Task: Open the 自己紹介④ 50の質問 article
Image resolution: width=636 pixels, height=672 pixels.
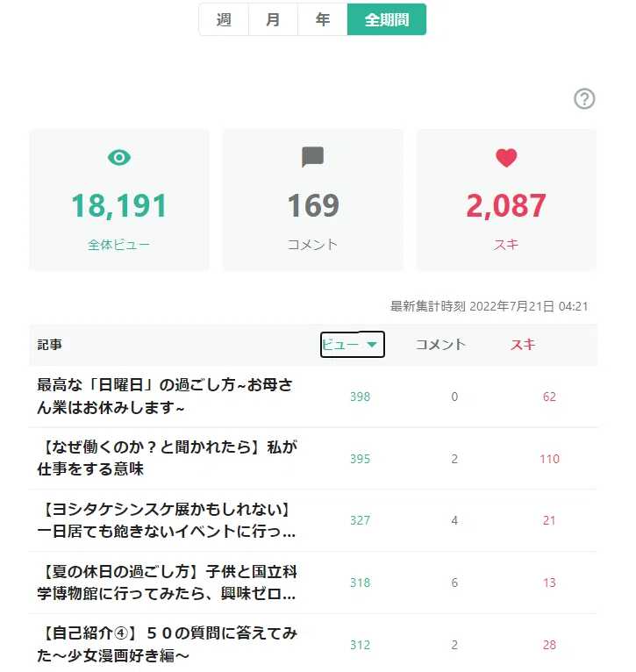Action: [x=168, y=644]
